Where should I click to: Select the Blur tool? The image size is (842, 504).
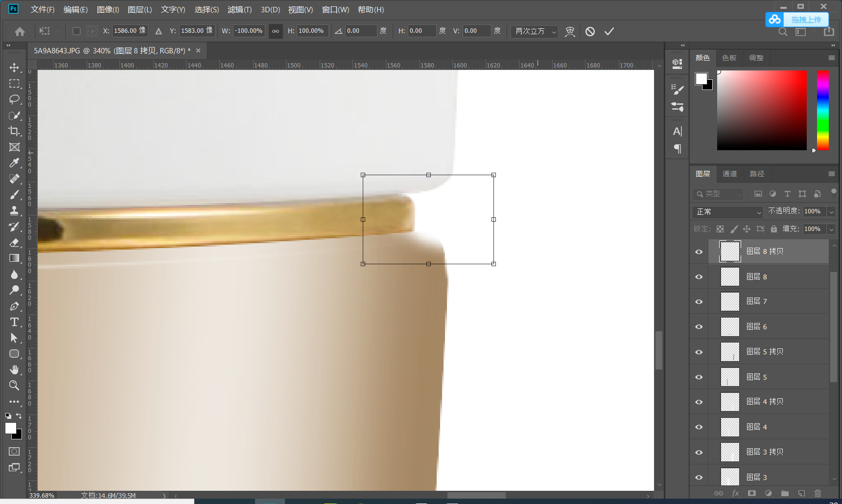[14, 275]
